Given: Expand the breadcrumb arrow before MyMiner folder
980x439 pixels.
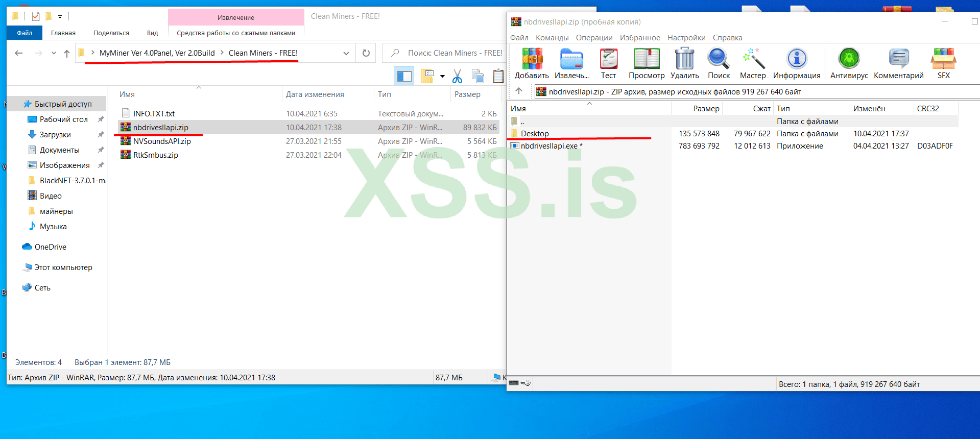Looking at the screenshot, I should (92, 53).
